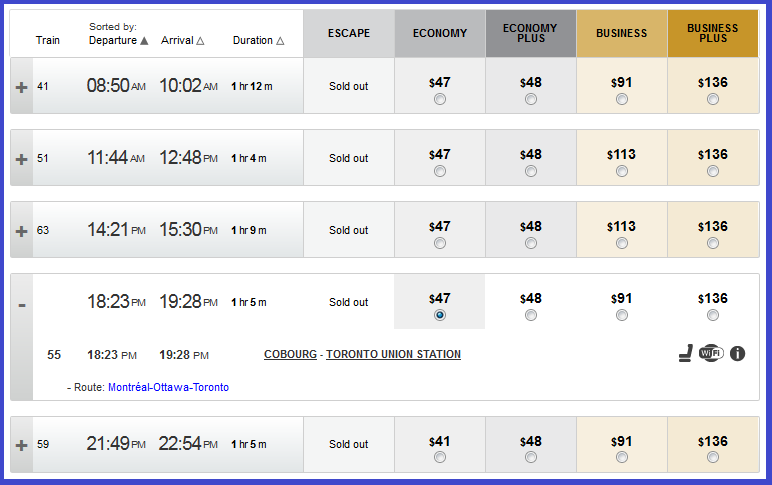Select the $136 Business Plus fare for train 63
772x485 pixels.
point(712,243)
